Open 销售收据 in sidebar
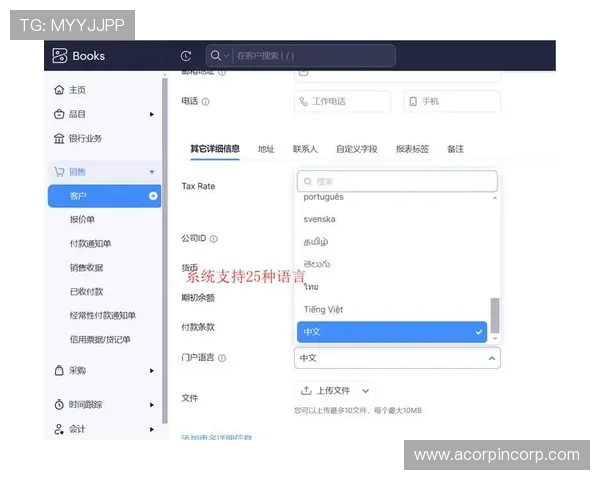 pyautogui.click(x=86, y=268)
